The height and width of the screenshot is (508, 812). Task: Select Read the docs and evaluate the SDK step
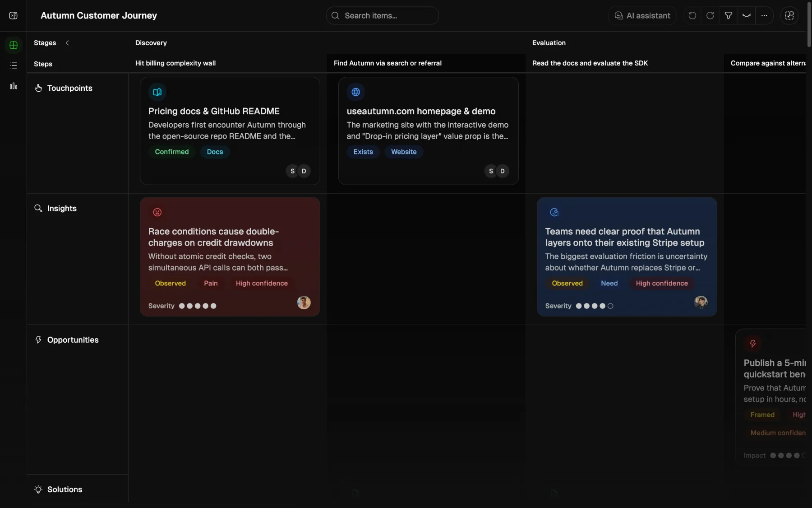(590, 63)
